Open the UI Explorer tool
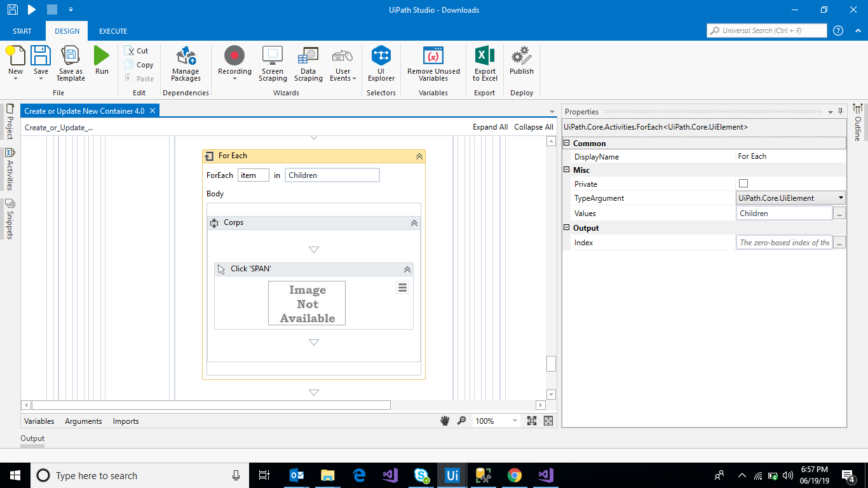Viewport: 868px width, 488px height. click(381, 64)
